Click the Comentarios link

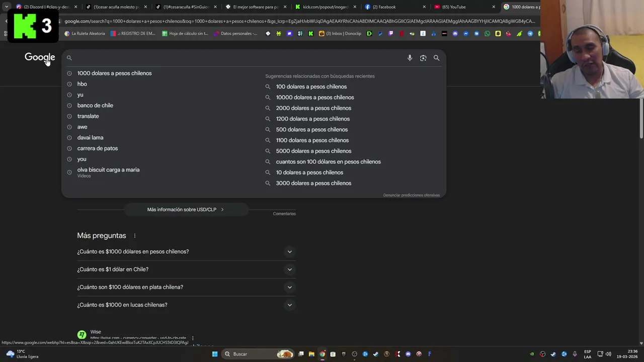point(284,214)
